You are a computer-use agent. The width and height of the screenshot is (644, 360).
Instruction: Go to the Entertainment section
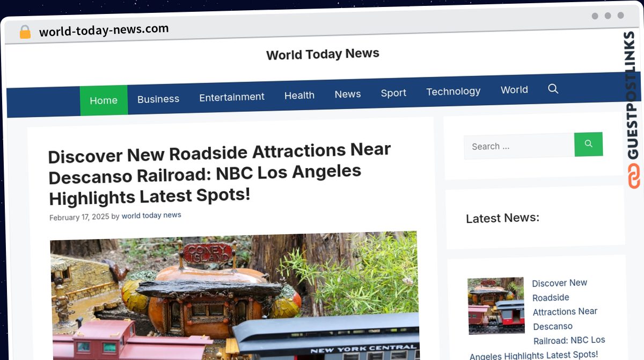tap(232, 97)
